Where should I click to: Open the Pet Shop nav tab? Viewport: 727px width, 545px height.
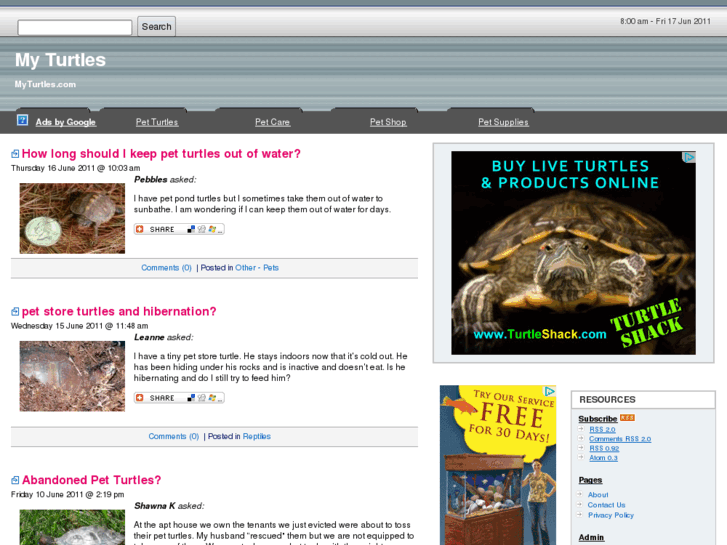[x=388, y=122]
